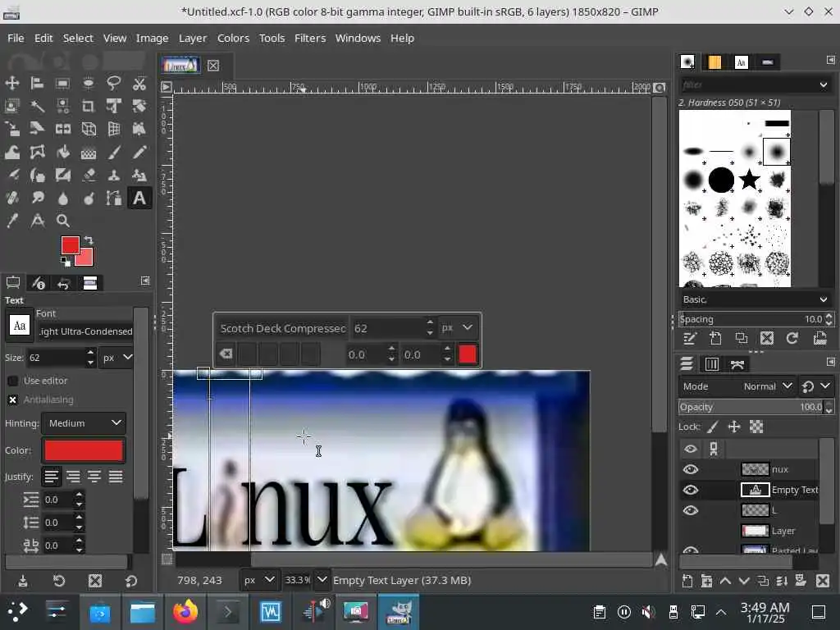840x630 pixels.
Task: Switch to the Channels tab
Action: (711, 364)
